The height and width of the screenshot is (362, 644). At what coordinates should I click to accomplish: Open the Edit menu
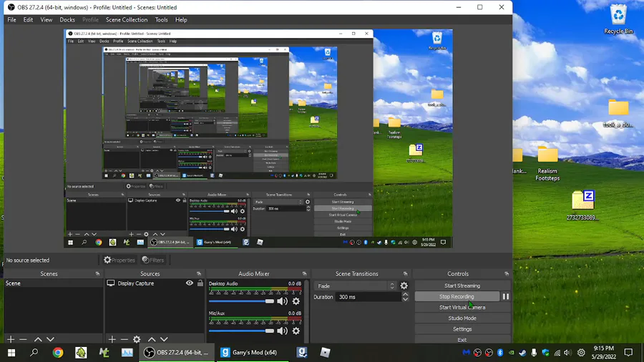[28, 20]
